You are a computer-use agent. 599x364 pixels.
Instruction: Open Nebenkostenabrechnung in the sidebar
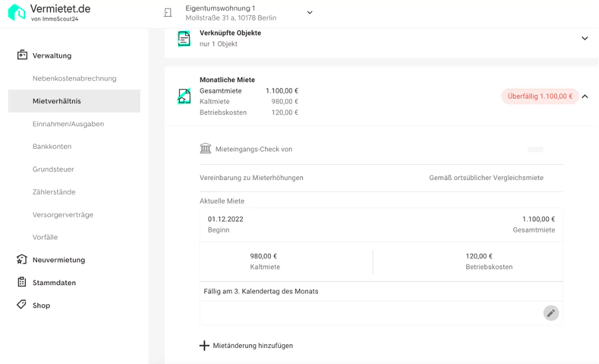click(74, 78)
